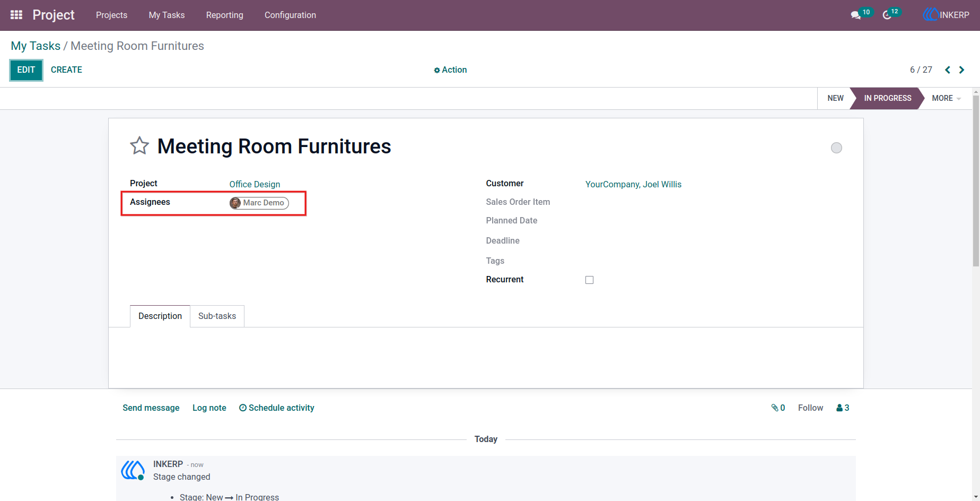
Task: Select the IN PROGRESS stage
Action: click(887, 98)
